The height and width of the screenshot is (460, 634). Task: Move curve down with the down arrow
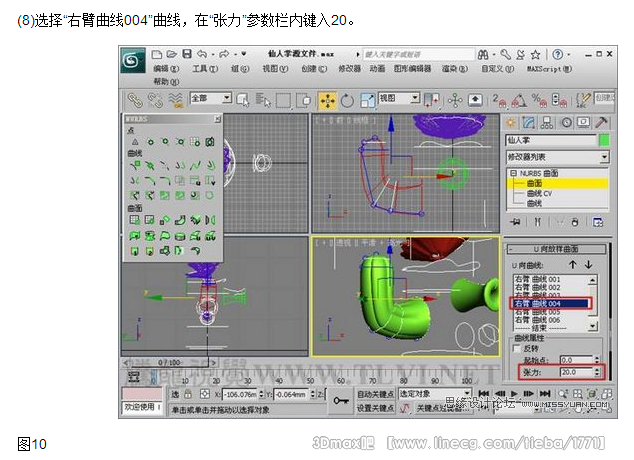click(589, 264)
